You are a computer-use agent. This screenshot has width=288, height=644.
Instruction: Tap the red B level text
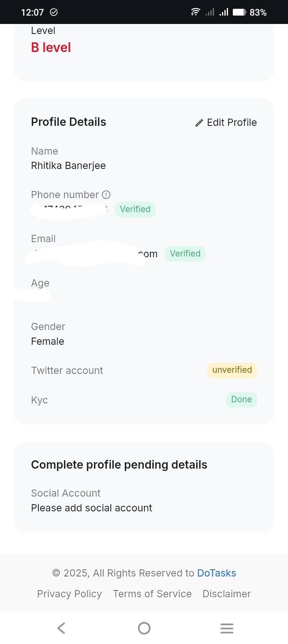pos(51,48)
